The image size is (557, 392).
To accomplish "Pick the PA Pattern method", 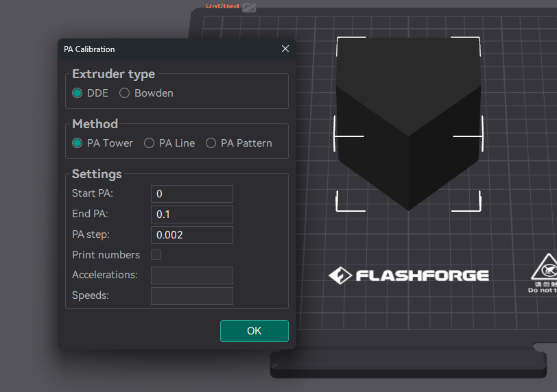I will [211, 143].
